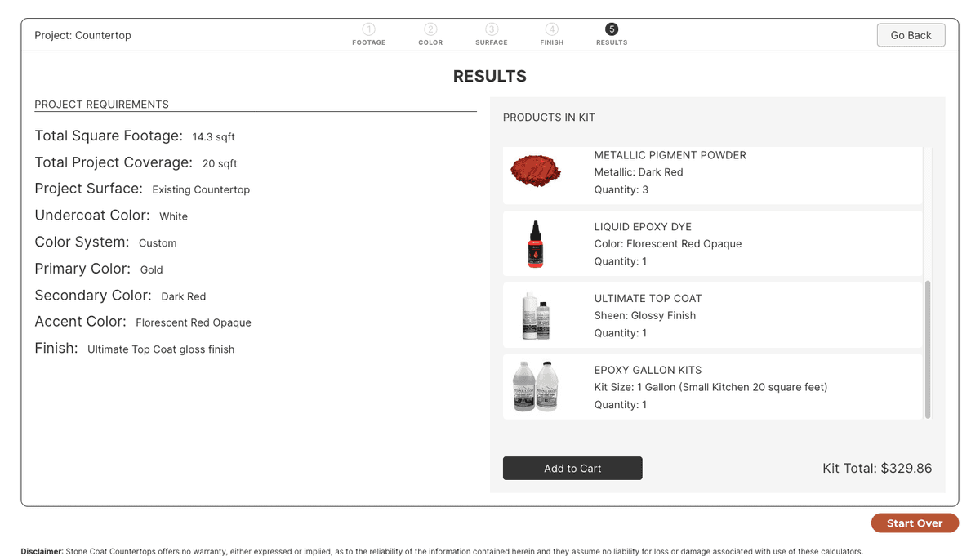
Task: Select the SURFACE step label
Action: click(x=492, y=42)
